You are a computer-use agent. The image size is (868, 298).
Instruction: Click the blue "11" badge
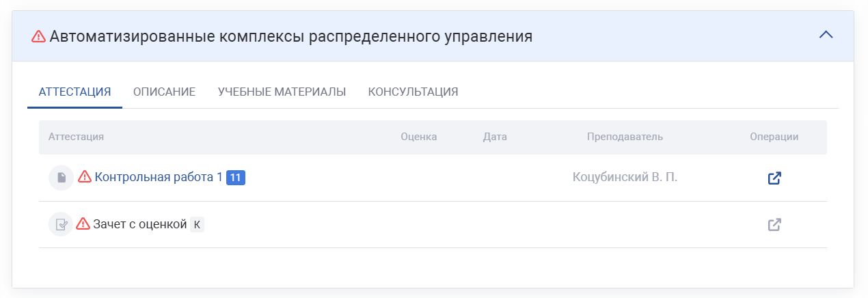tap(236, 178)
